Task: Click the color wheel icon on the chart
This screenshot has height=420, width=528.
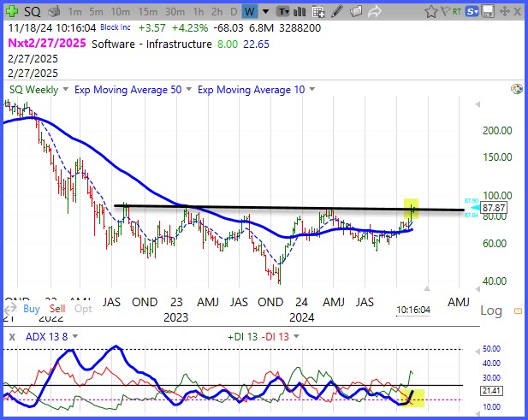Action: [517, 89]
